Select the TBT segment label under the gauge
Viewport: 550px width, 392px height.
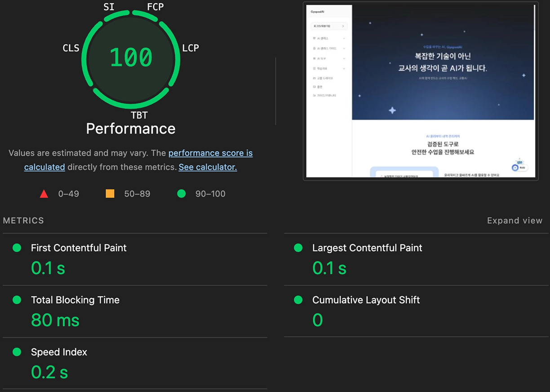pyautogui.click(x=139, y=116)
